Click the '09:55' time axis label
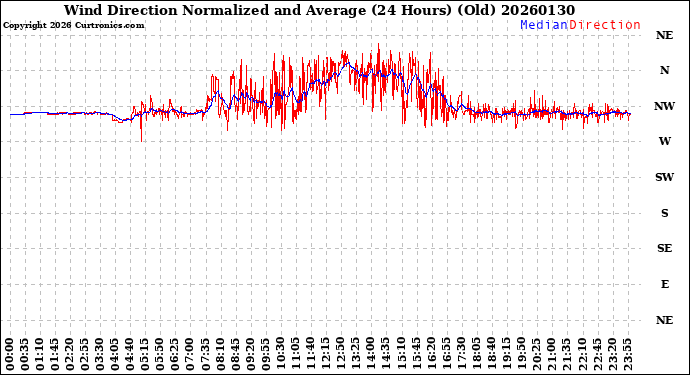This screenshot has height=375, width=690. pos(266,355)
